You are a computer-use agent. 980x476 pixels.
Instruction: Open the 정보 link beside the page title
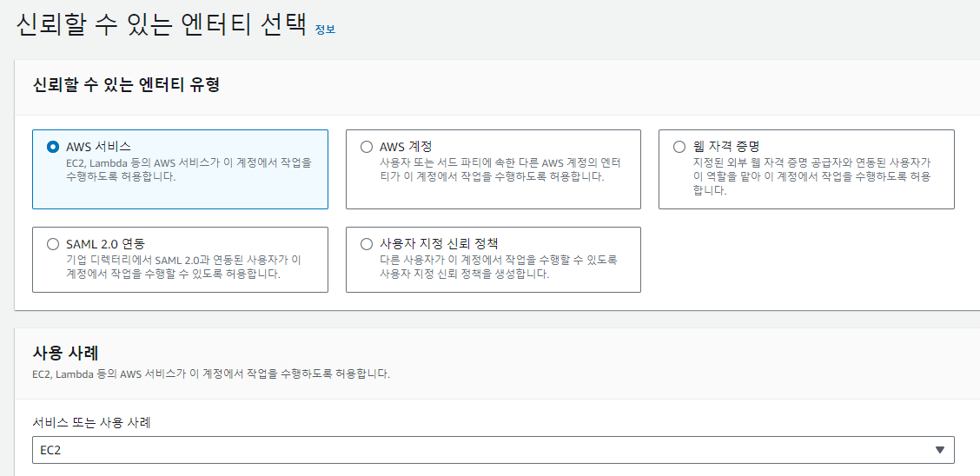click(326, 30)
